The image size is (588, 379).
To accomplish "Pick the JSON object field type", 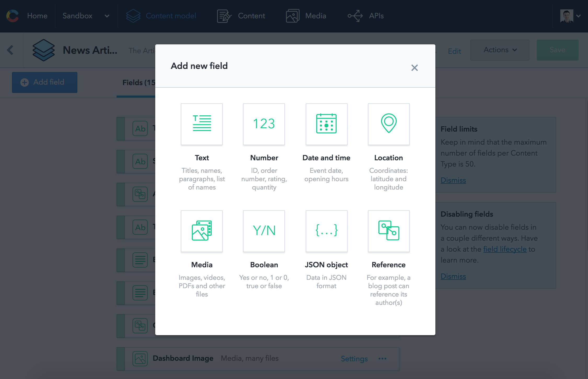I will pos(326,231).
